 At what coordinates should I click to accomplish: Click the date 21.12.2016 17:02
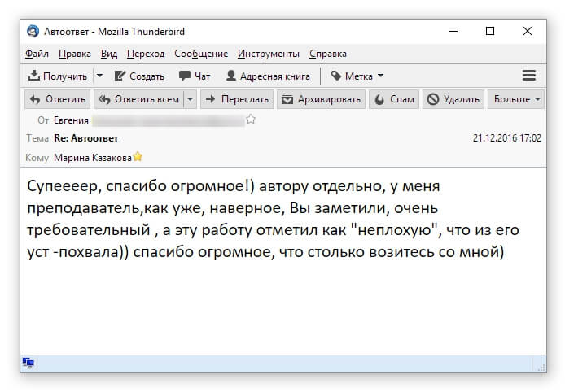pos(507,138)
